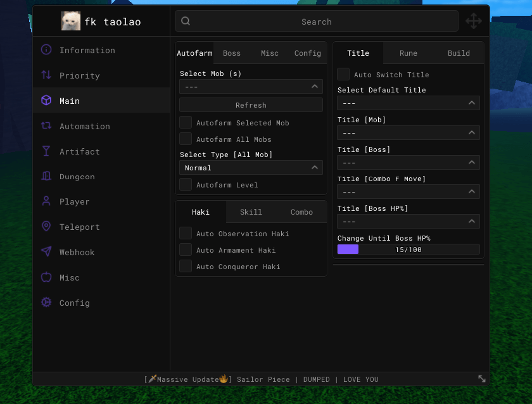Click the Refresh button
Screen dimensions: 532x404
251,105
